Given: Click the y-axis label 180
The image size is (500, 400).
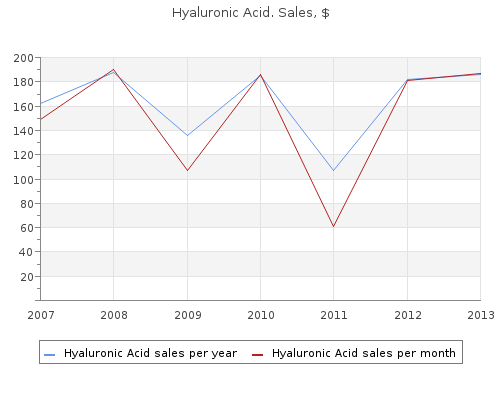Looking at the screenshot, I should (x=23, y=82).
